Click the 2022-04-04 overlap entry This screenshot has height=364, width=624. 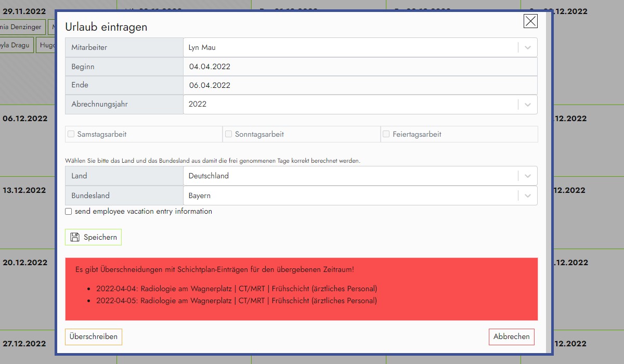tap(236, 289)
